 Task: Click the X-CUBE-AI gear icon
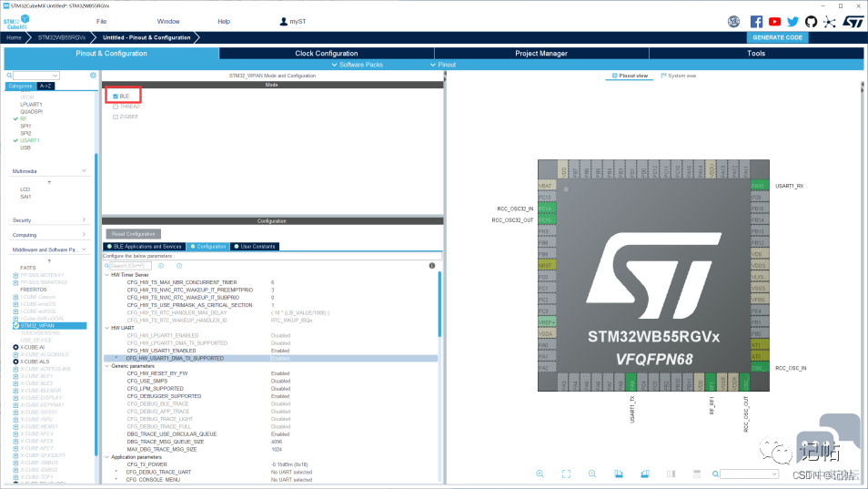pos(15,347)
